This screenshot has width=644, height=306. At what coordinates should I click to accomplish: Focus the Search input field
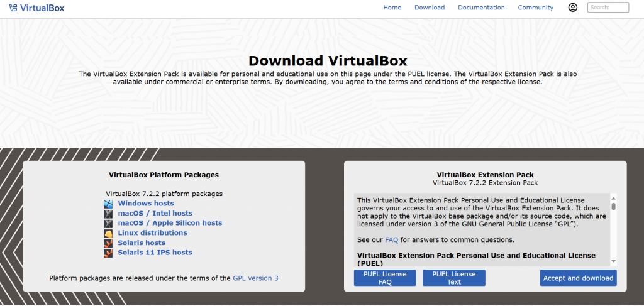click(608, 8)
